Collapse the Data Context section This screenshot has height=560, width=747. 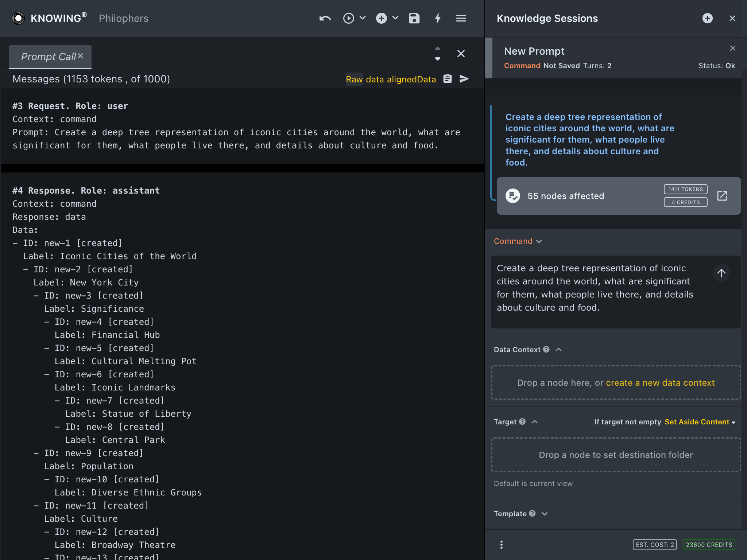click(x=558, y=350)
